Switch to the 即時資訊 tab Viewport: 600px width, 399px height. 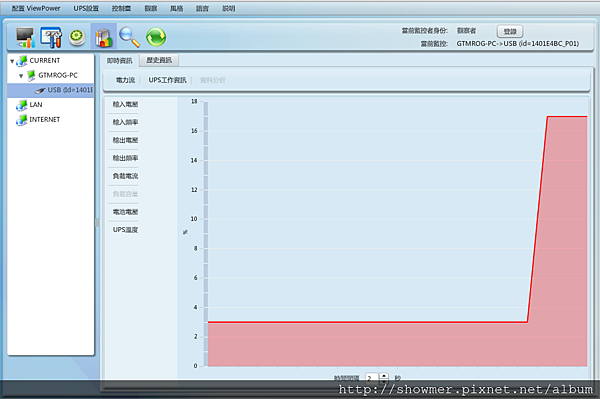click(x=119, y=60)
